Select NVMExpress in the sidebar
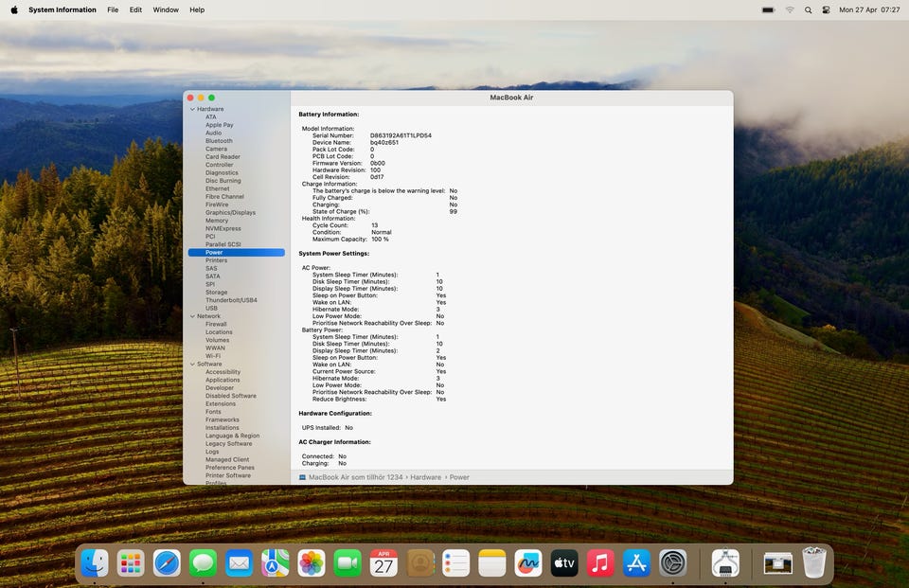The image size is (909, 588). (223, 228)
